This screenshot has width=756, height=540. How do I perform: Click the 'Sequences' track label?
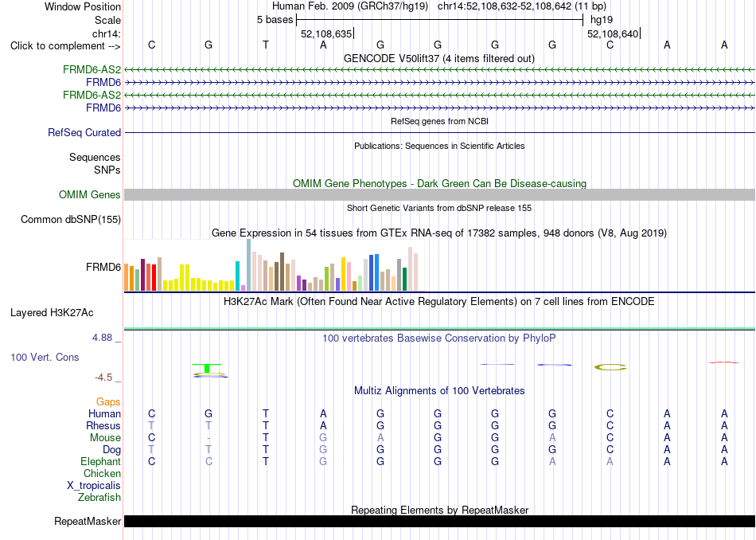click(95, 158)
